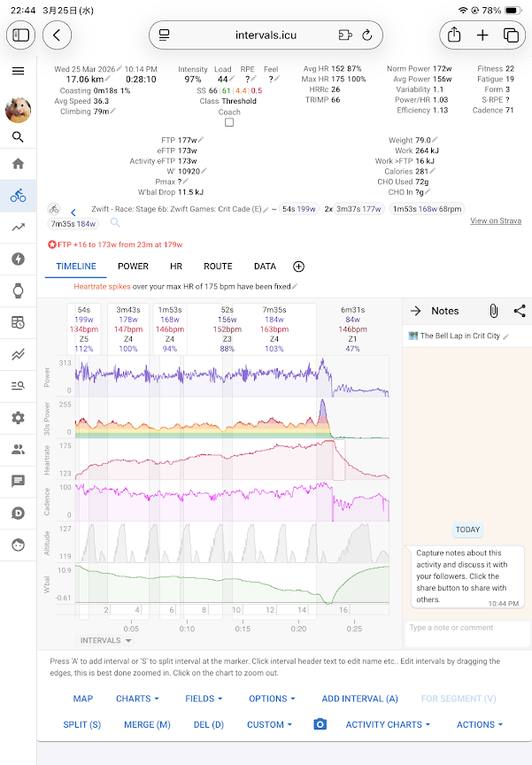Screen dimensions: 532x765
Task: Open the calendar schedule sidebar icon
Action: (x=18, y=322)
